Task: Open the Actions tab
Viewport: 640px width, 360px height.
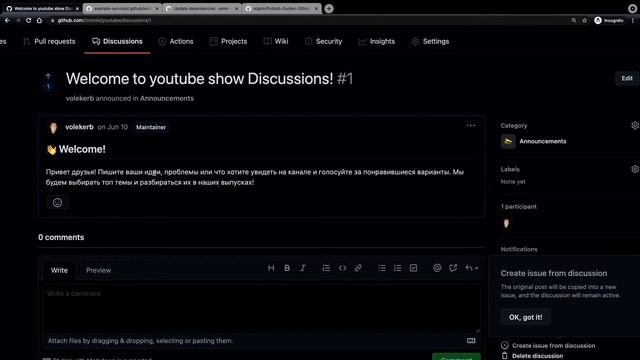Action: [176, 41]
